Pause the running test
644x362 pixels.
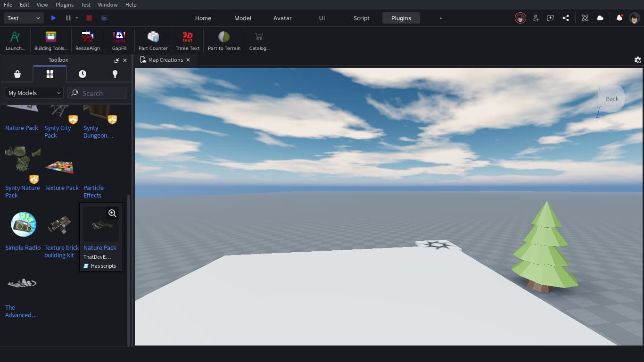tap(68, 18)
